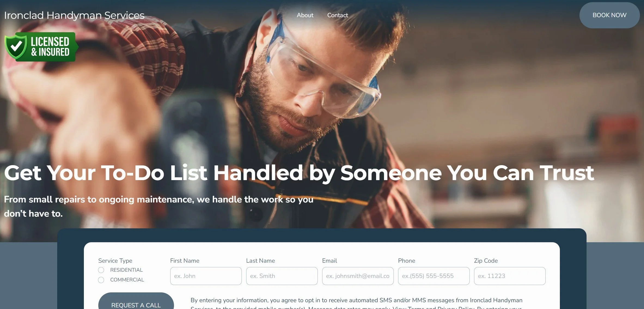Open the About page
Screen dimensions: 644x309
[305, 15]
